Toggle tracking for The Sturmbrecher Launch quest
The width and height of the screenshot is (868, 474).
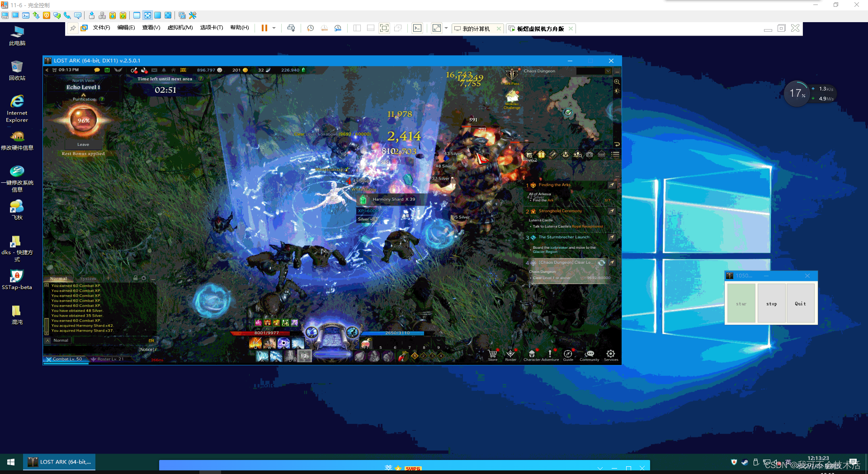(x=611, y=237)
